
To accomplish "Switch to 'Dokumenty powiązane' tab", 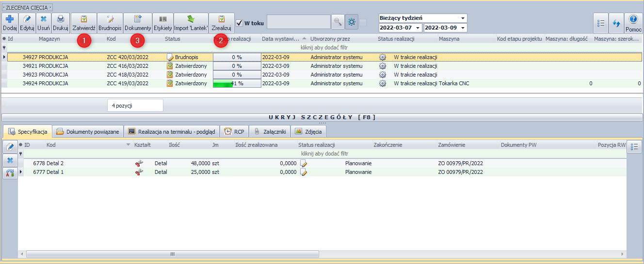I will (x=87, y=131).
